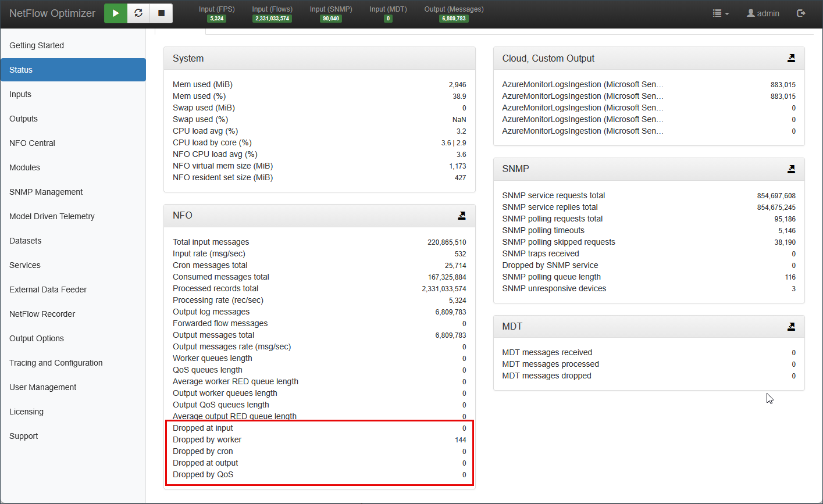Go to the Outputs page
Viewport: 823px width, 504px height.
tap(23, 119)
